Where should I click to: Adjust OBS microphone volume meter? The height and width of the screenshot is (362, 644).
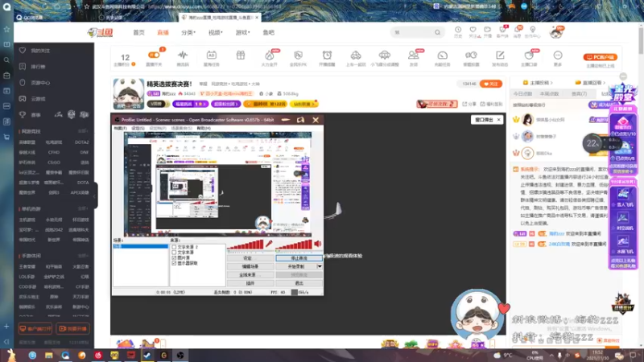coord(246,245)
